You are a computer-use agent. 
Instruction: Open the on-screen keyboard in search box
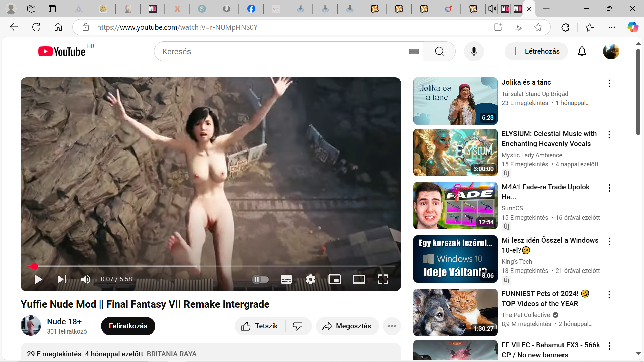(414, 51)
